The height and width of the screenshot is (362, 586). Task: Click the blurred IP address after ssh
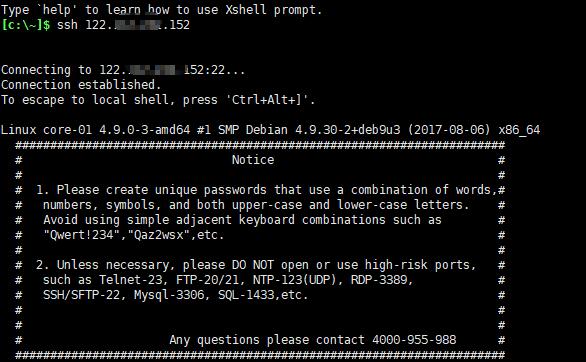138,25
